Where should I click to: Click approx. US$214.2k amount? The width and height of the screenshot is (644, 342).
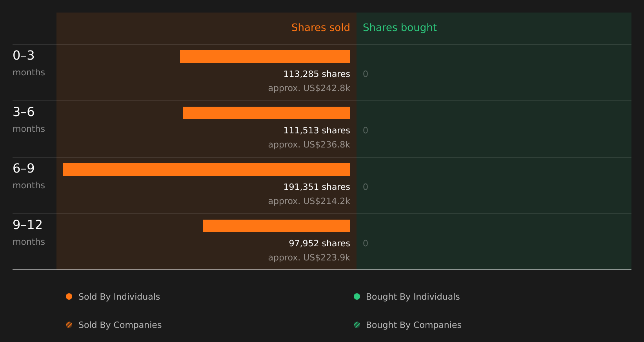pyautogui.click(x=309, y=201)
